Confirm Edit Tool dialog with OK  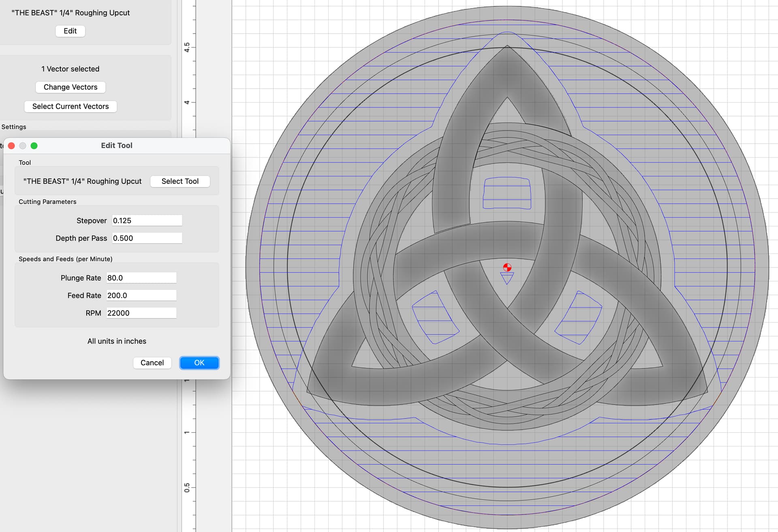click(199, 363)
